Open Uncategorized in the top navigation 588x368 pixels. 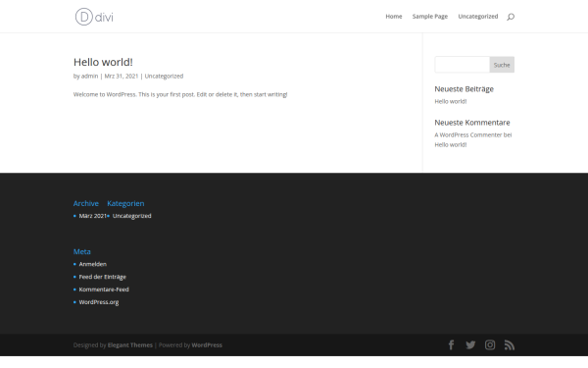click(x=478, y=17)
